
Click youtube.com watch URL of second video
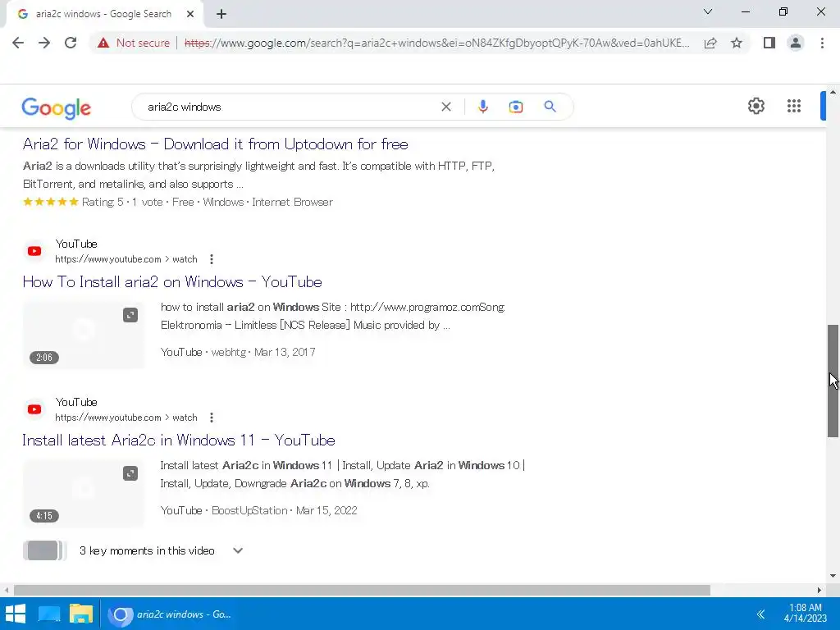pyautogui.click(x=126, y=418)
